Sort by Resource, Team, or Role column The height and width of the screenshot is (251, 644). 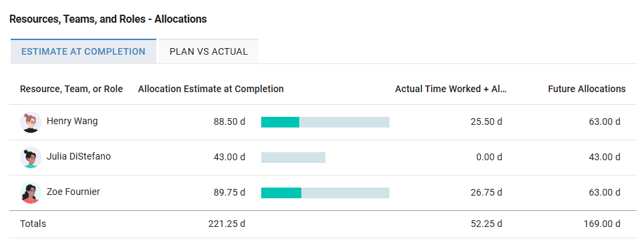71,89
